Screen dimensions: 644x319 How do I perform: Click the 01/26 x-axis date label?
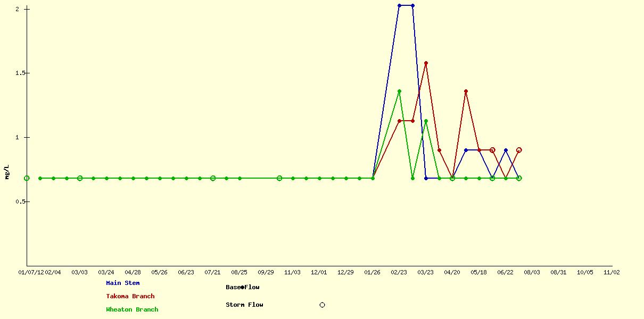point(372,272)
